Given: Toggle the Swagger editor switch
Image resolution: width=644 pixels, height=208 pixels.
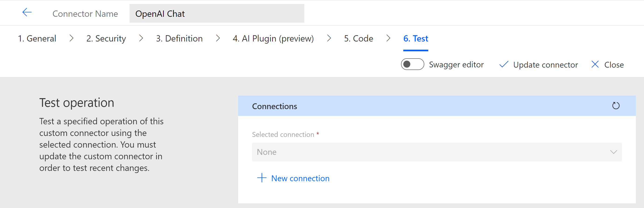Looking at the screenshot, I should tap(412, 64).
